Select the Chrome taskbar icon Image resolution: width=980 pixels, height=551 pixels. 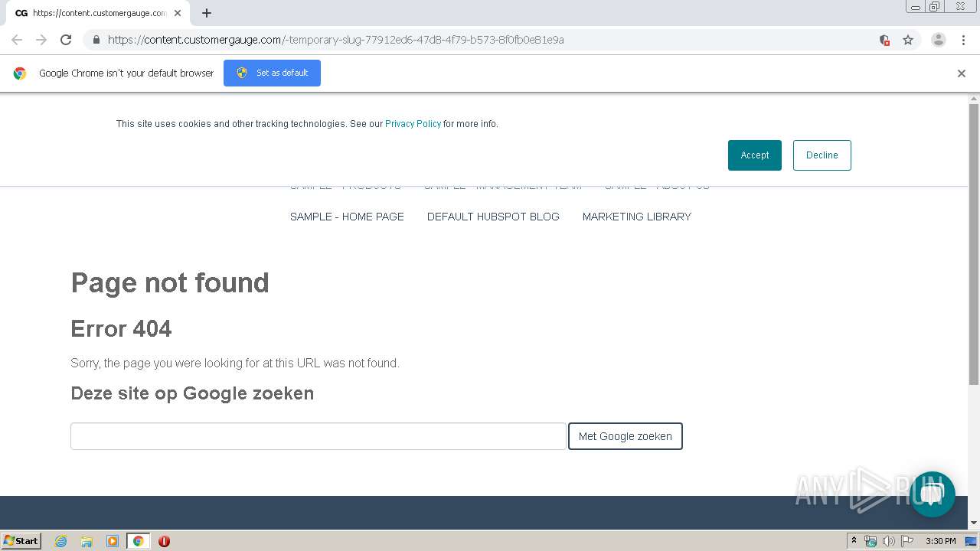pyautogui.click(x=138, y=541)
